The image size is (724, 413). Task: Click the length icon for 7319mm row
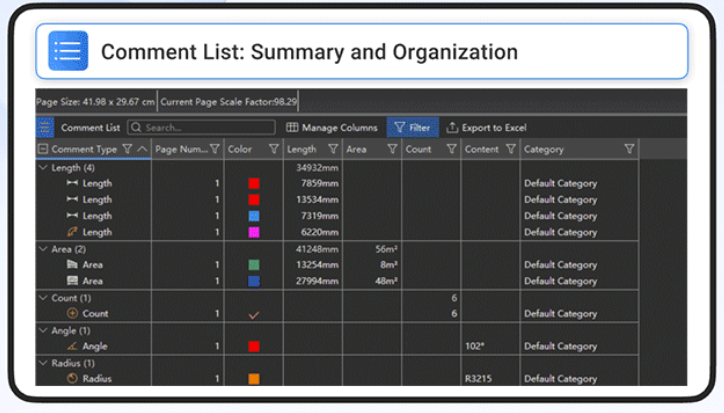tap(72, 215)
